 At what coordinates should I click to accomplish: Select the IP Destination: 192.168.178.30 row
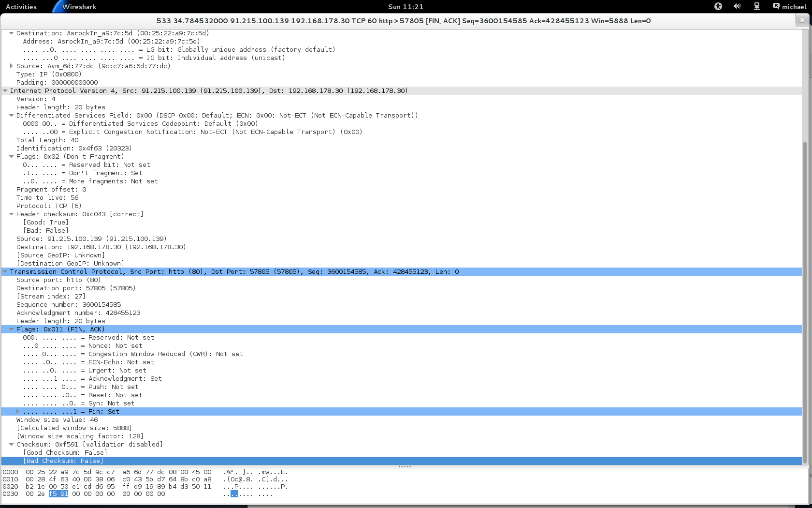coord(402,247)
